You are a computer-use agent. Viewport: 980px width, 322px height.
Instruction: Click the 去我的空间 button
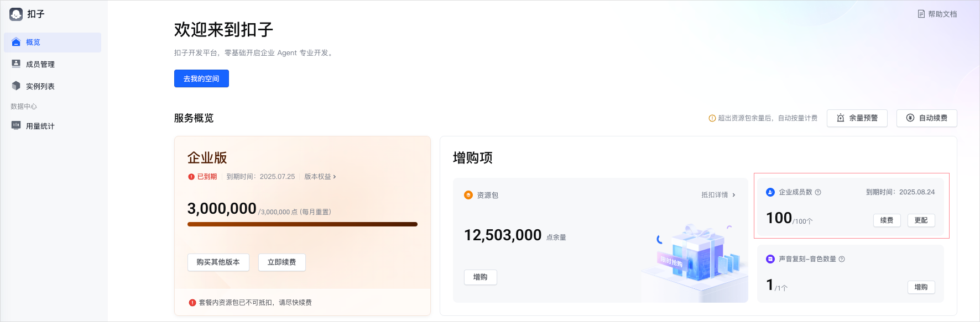tap(201, 78)
